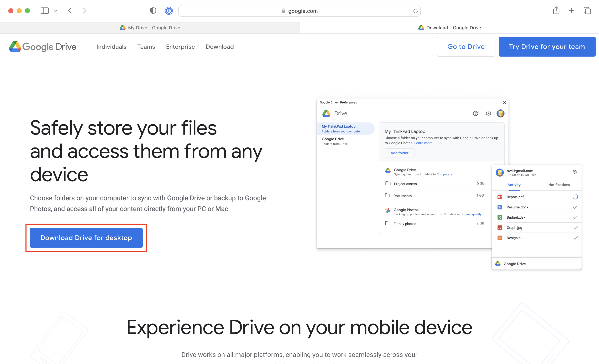
Task: Go back using the back arrow
Action: point(70,11)
